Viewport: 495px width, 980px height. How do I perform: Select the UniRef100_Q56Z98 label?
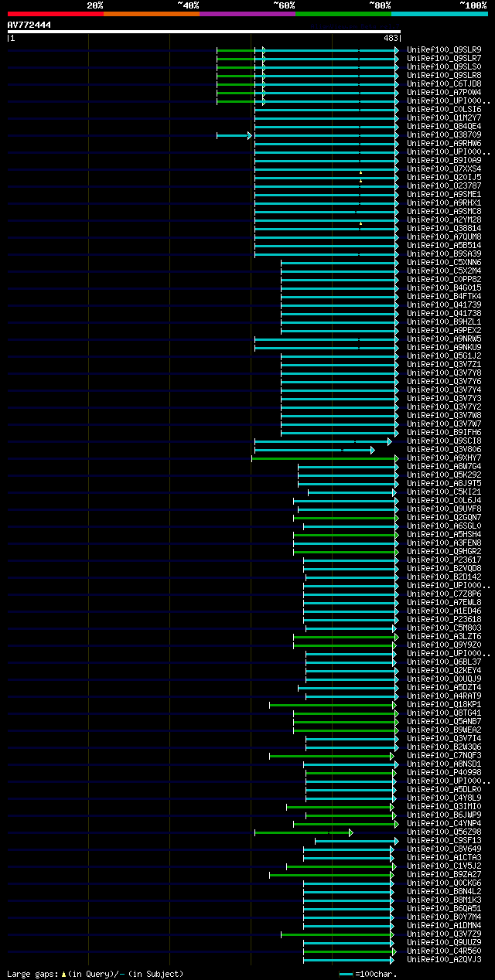(444, 832)
